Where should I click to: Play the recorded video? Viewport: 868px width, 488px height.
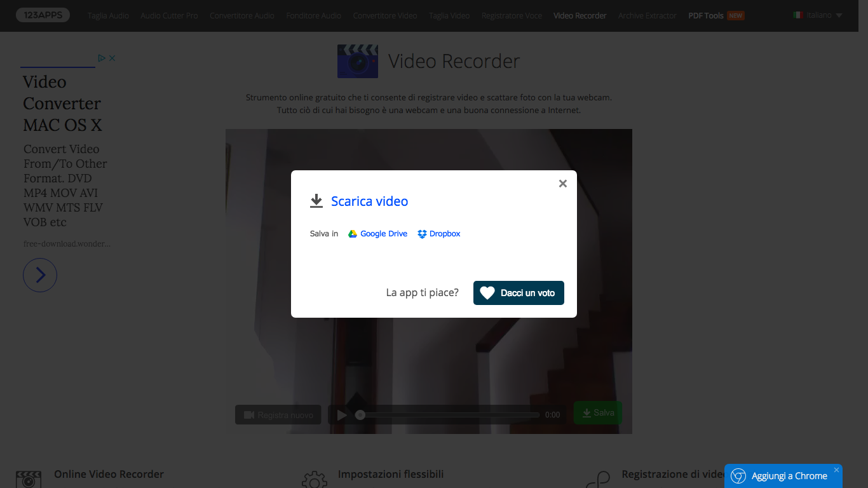click(x=342, y=415)
